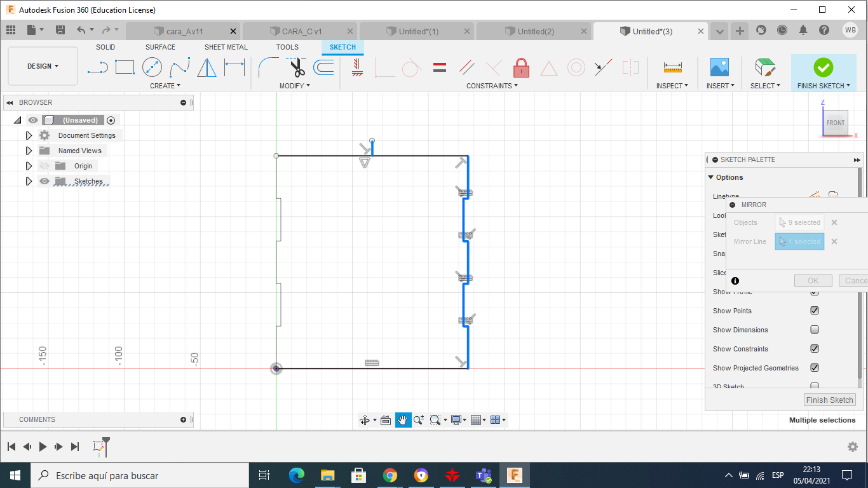Collapse the sketch palette Options section

click(711, 177)
